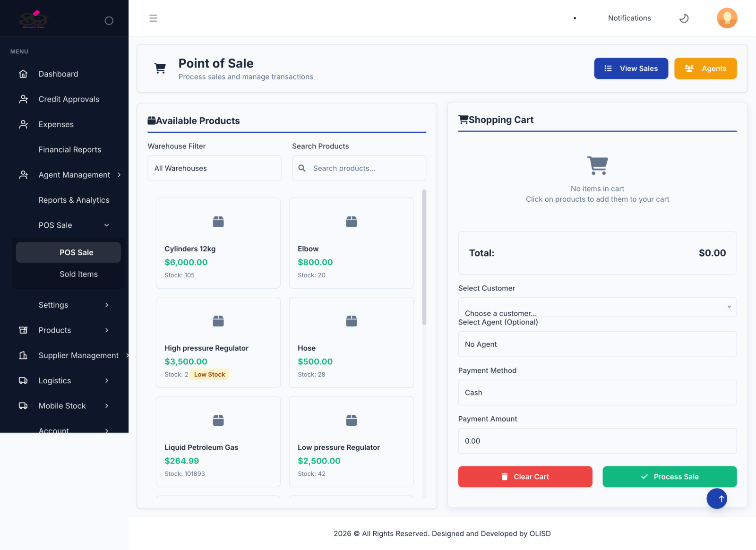Click the Supplier Management building icon
Image resolution: width=756 pixels, height=550 pixels.
click(x=23, y=355)
